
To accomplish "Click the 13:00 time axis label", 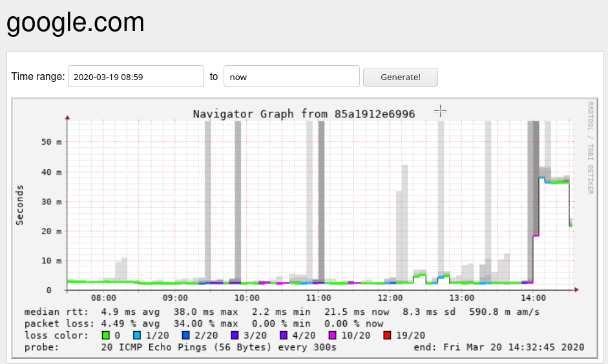I will tap(462, 298).
